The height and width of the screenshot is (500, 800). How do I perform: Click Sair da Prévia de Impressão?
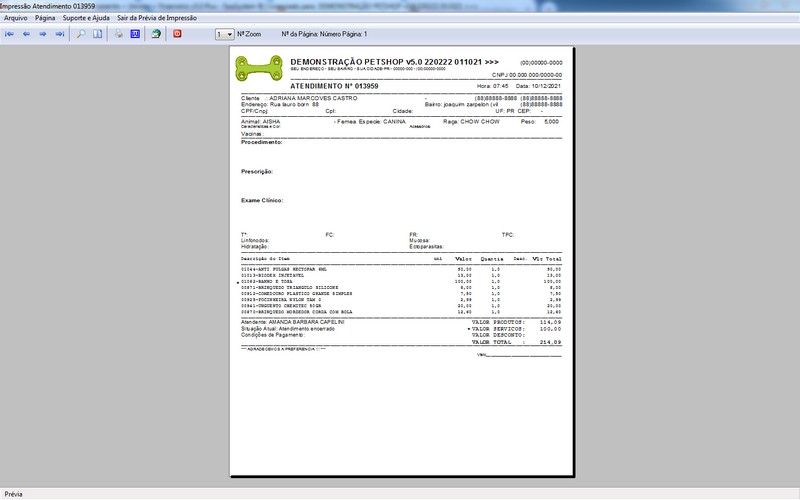(x=157, y=18)
